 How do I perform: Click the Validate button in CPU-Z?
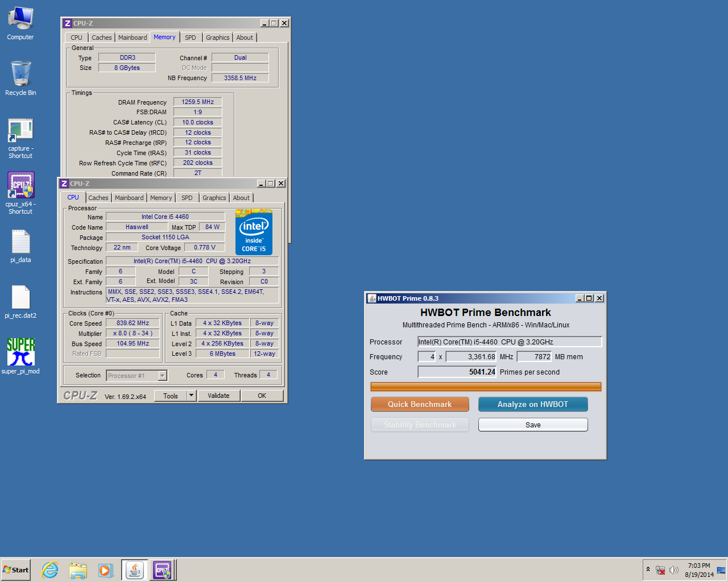219,396
